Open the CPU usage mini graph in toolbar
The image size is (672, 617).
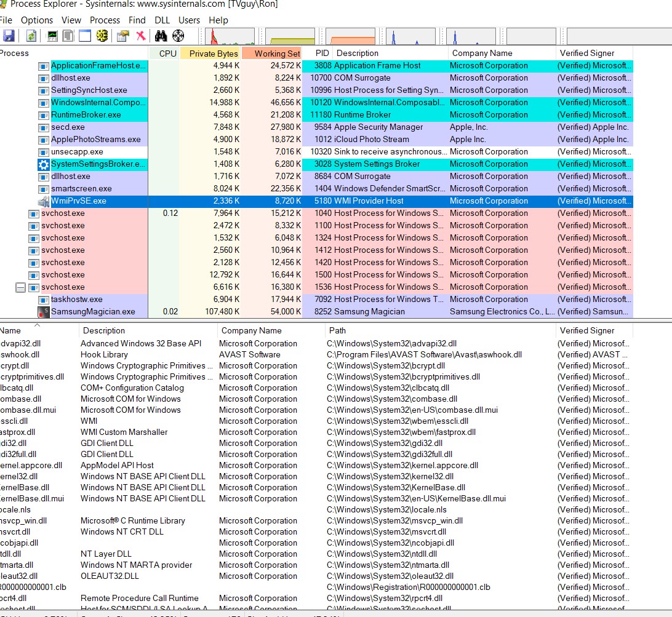point(230,36)
